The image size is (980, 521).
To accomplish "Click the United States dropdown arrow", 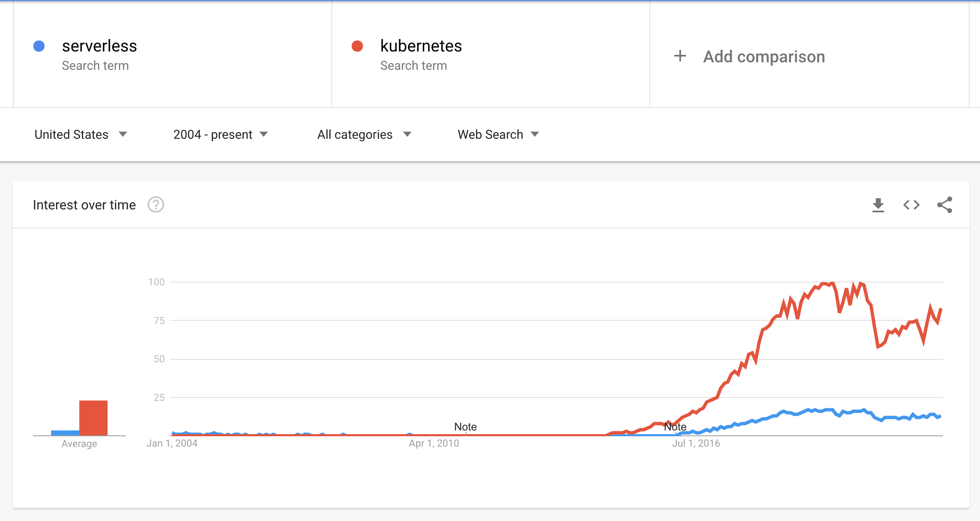I will pyautogui.click(x=123, y=134).
